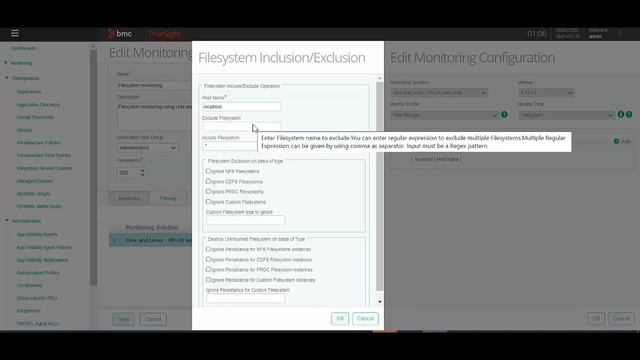
Task: Click Save on the Edit Monitoring page
Action: tap(124, 319)
